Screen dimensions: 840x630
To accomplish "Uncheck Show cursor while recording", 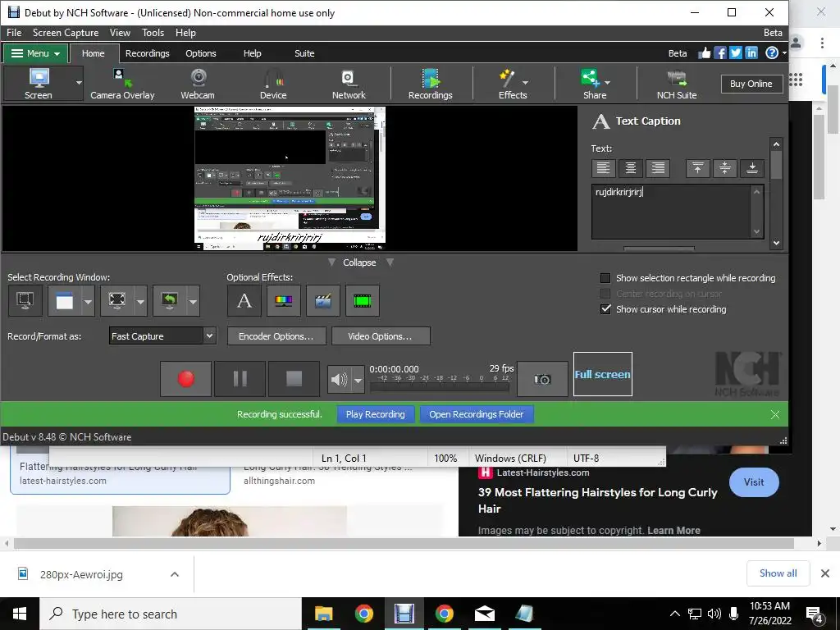I will click(605, 309).
